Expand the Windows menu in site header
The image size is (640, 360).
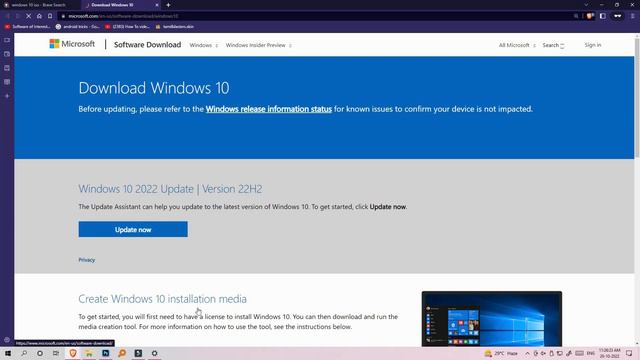204,45
